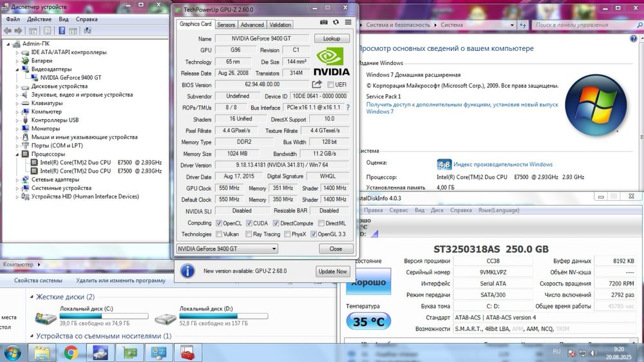Click Удалить или изменить программу
The height and width of the screenshot is (362, 644).
coord(121,280)
